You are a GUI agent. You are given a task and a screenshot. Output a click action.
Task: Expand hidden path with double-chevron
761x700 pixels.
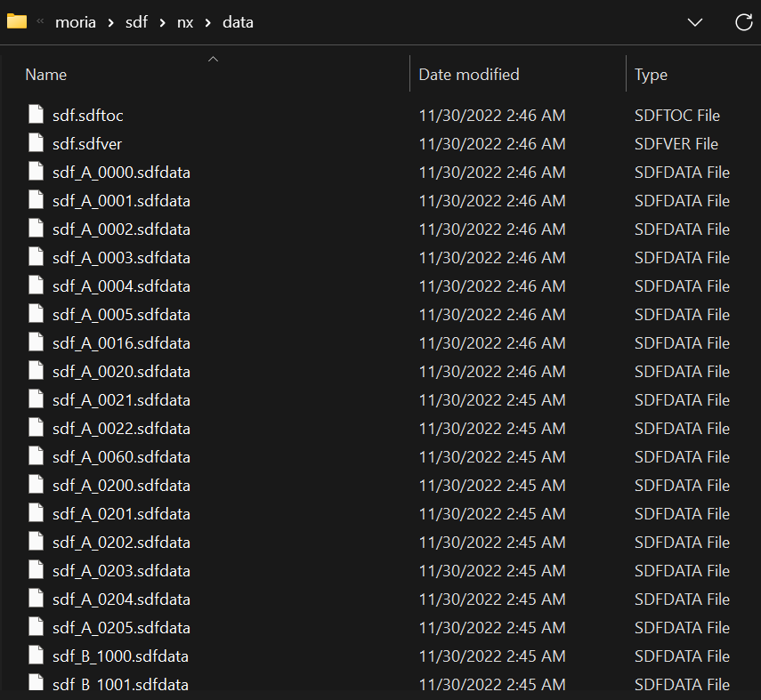click(x=41, y=20)
